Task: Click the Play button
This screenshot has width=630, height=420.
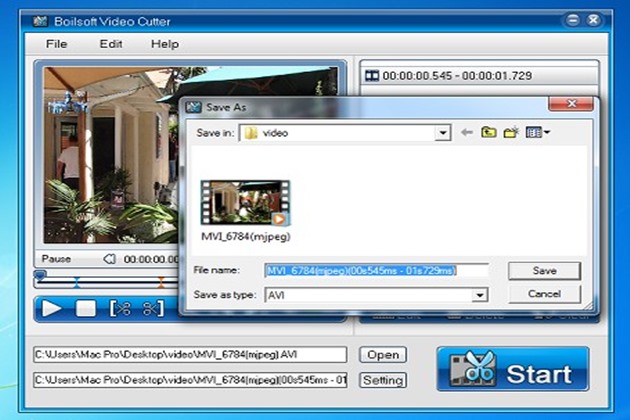Action: tap(52, 309)
